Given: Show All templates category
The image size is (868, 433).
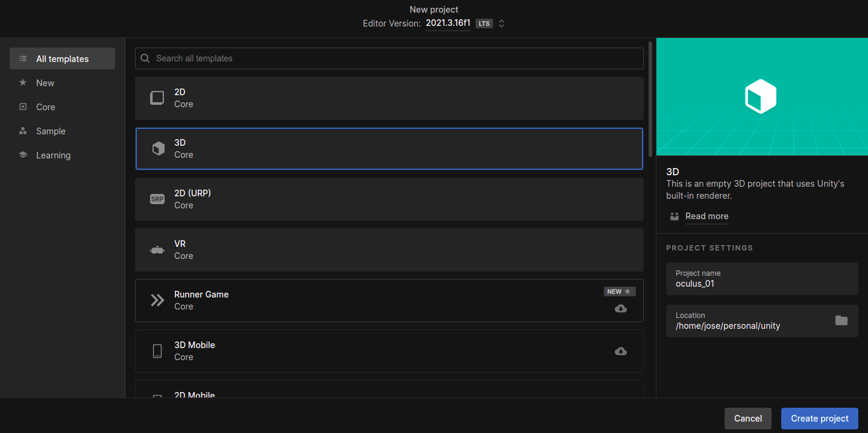Looking at the screenshot, I should (x=62, y=59).
